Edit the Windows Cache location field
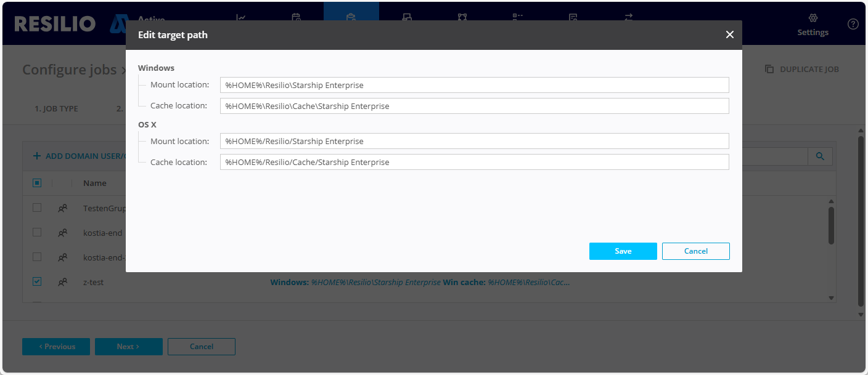The height and width of the screenshot is (375, 868). pos(474,106)
